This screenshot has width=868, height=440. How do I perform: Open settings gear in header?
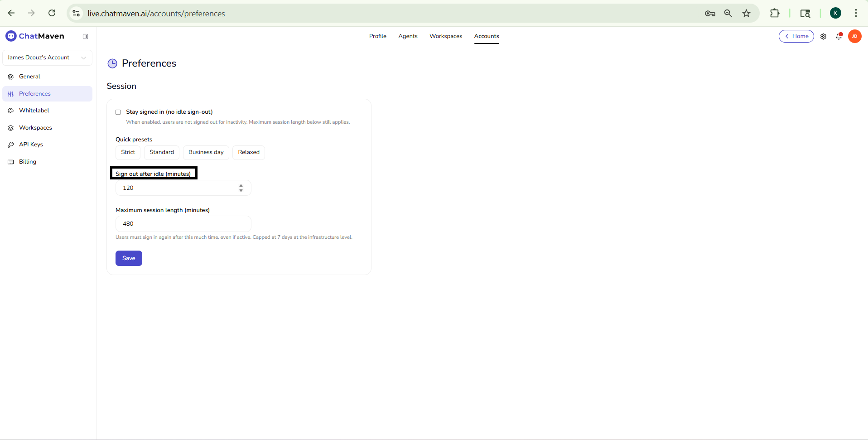(x=823, y=36)
